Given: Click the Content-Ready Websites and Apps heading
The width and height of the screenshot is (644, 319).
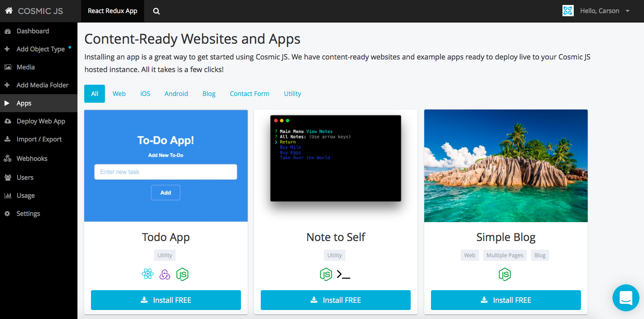Looking at the screenshot, I should pyautogui.click(x=192, y=39).
